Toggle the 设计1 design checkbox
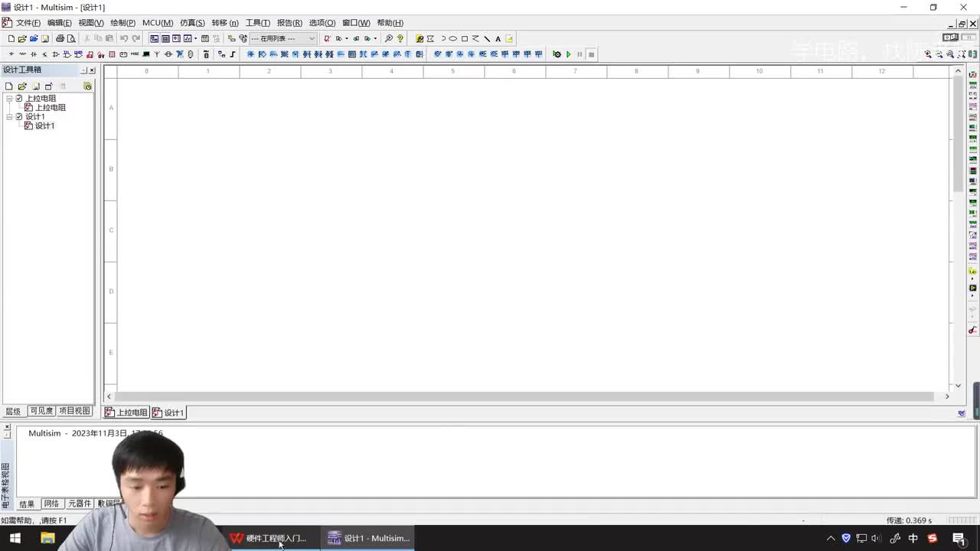This screenshot has width=980, height=551. 19,116
